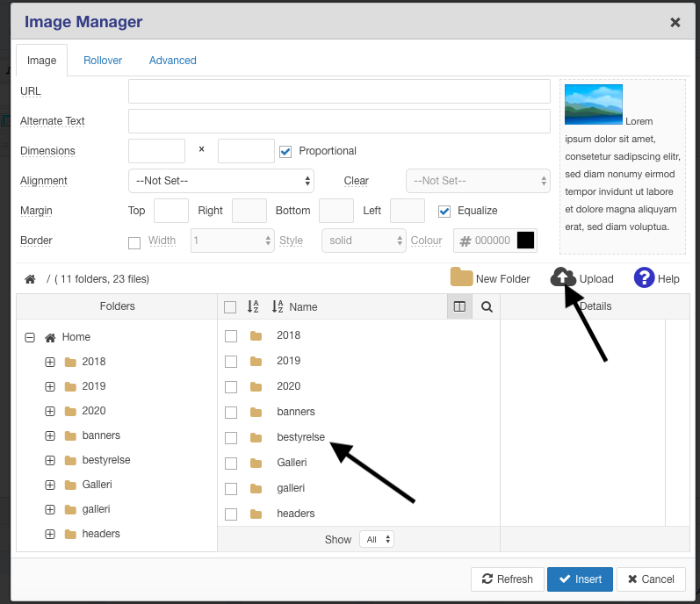This screenshot has height=604, width=700.
Task: Toggle the details panel layout icon
Action: [458, 306]
